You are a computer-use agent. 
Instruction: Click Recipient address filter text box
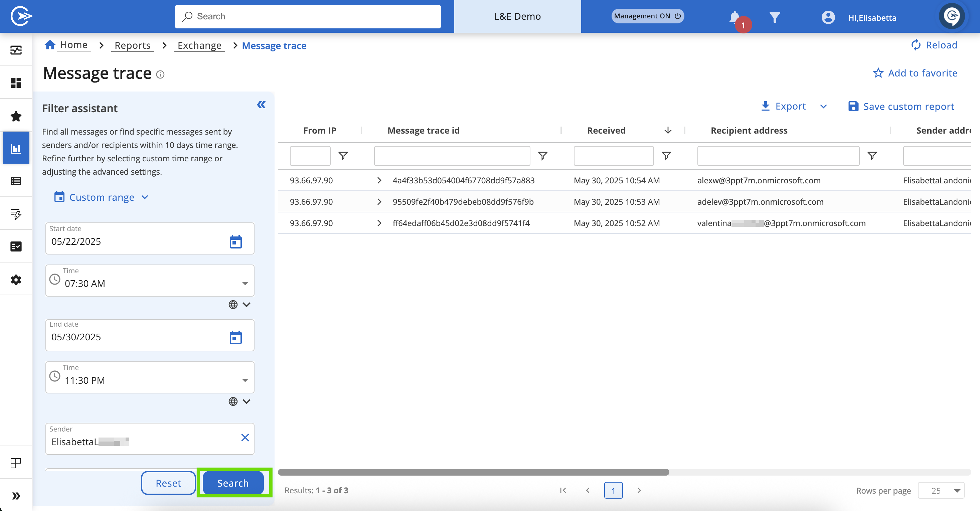pyautogui.click(x=778, y=156)
